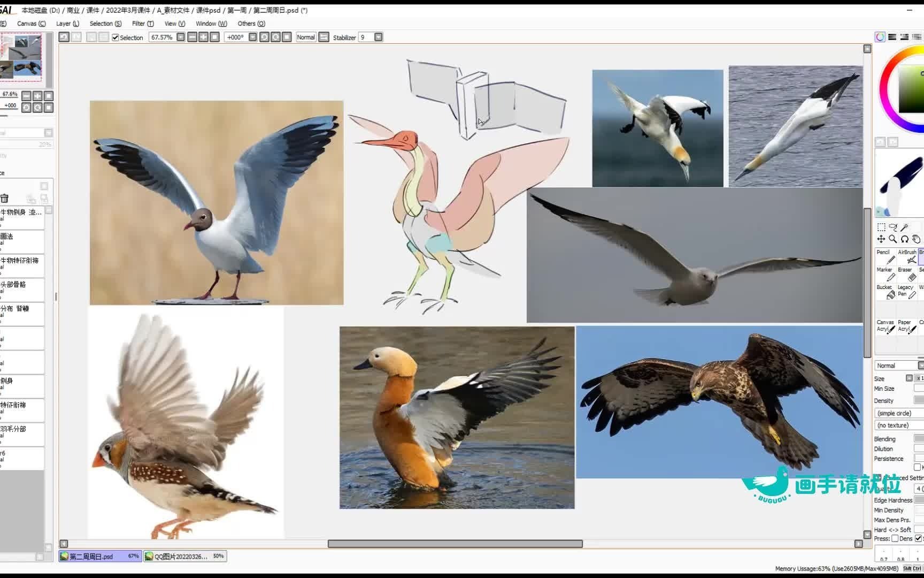
Task: Adjust the brush Density slider
Action: pyautogui.click(x=919, y=400)
